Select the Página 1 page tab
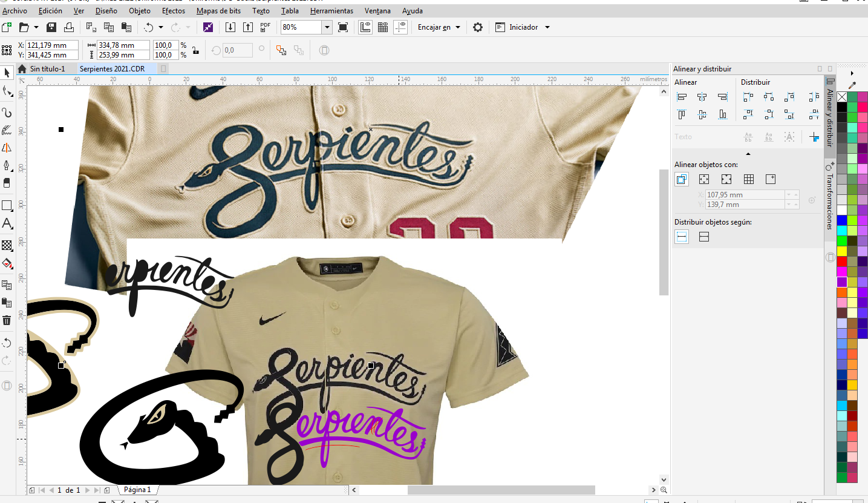The height and width of the screenshot is (503, 868). pyautogui.click(x=137, y=490)
